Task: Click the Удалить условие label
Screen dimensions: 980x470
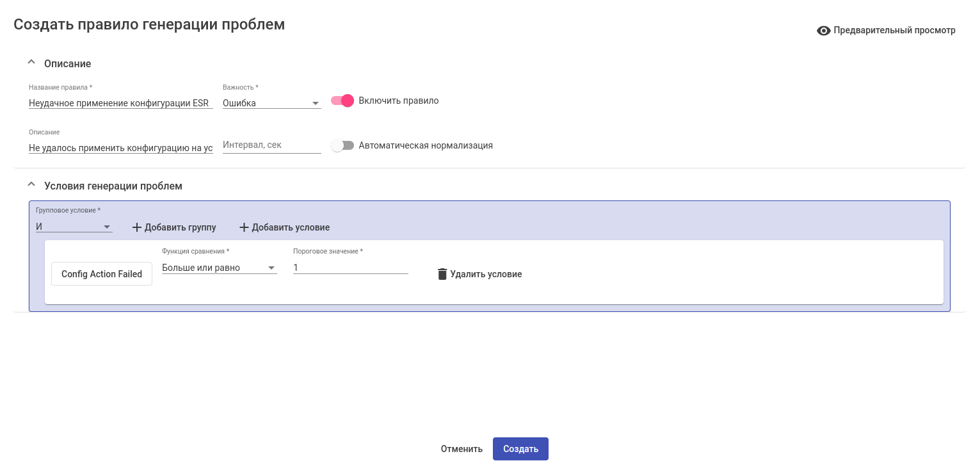Action: tap(486, 274)
